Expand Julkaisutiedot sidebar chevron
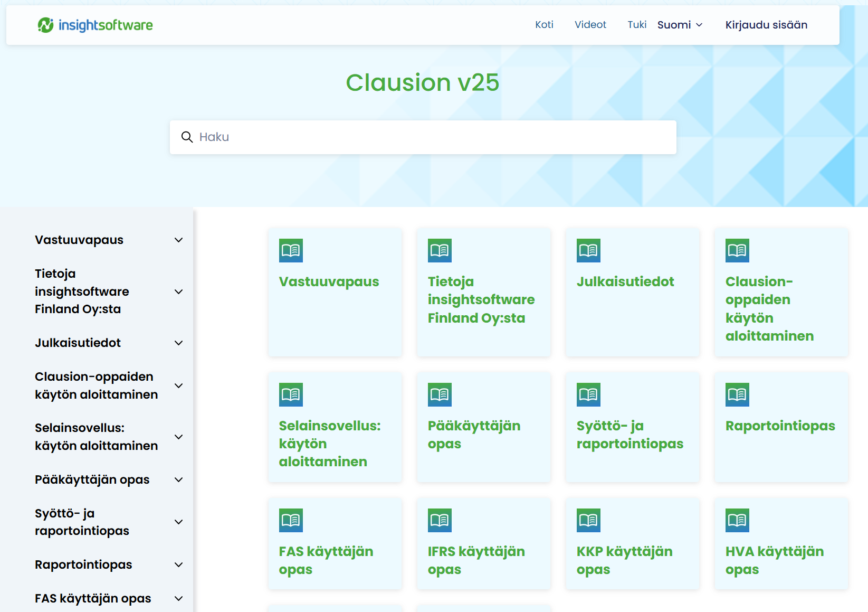 179,343
